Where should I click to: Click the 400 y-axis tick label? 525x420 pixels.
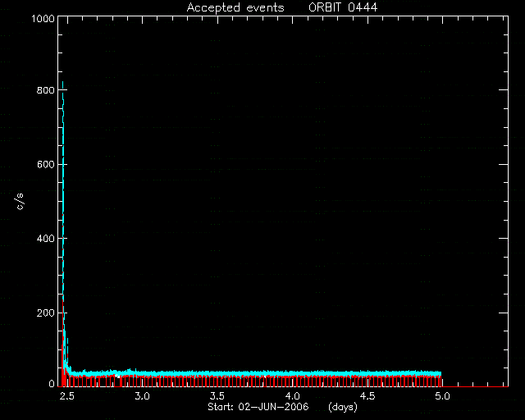(x=46, y=239)
